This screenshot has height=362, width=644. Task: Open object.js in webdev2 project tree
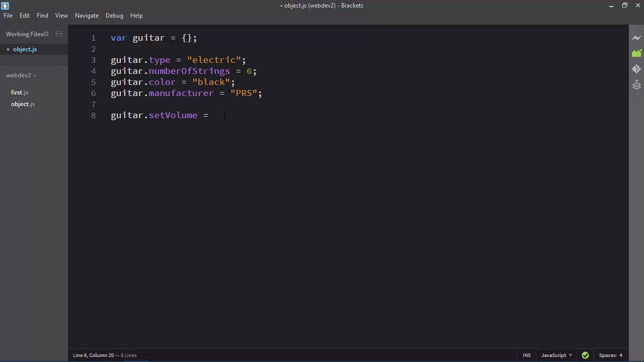click(23, 104)
